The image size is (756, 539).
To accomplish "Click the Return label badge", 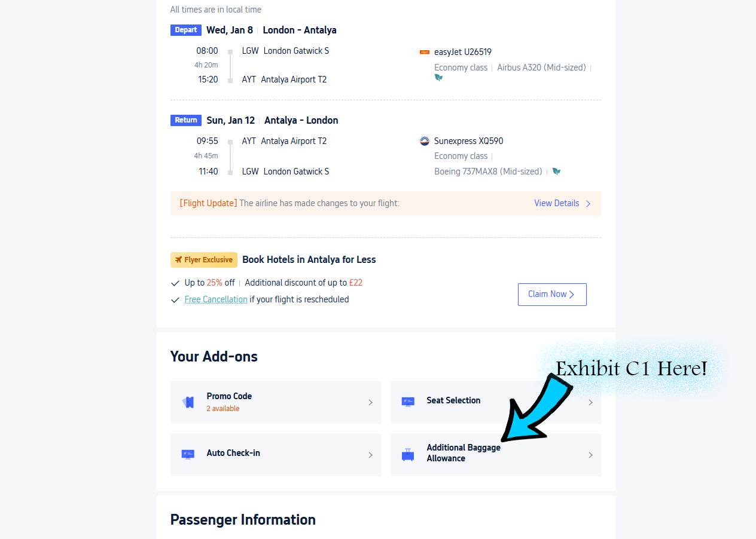I will pos(186,120).
